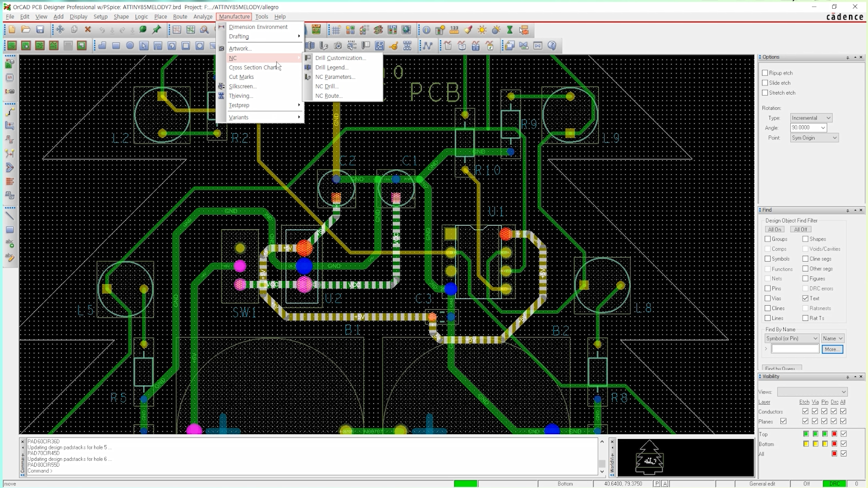Click the red X Delete icon

[x=88, y=29]
